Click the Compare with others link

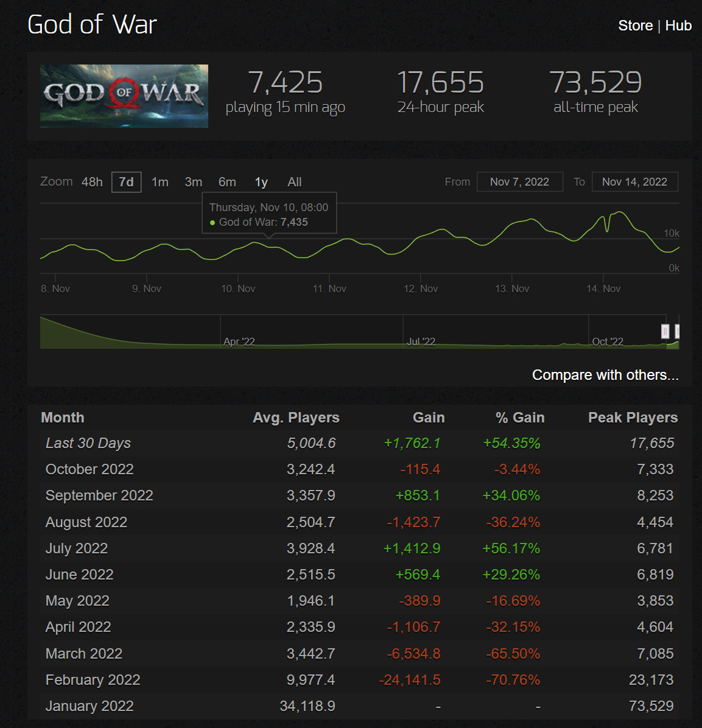point(605,375)
